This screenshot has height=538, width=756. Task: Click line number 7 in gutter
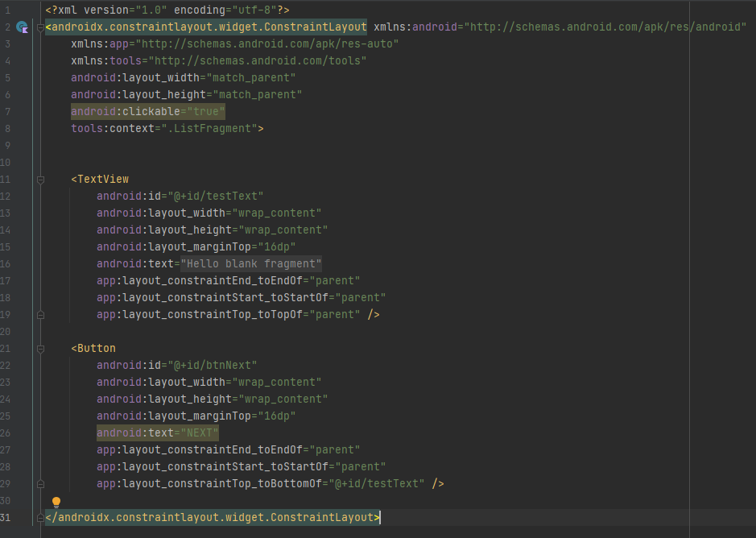click(x=8, y=111)
